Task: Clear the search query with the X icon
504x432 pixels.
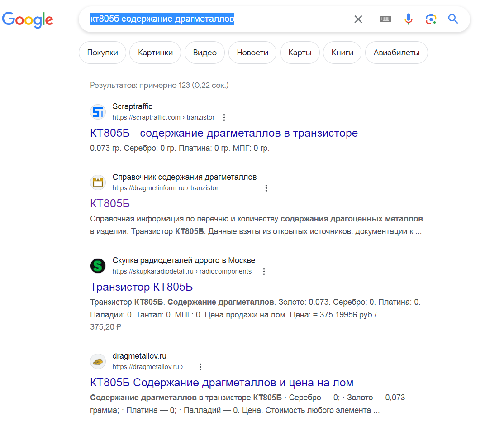Action: [x=358, y=19]
